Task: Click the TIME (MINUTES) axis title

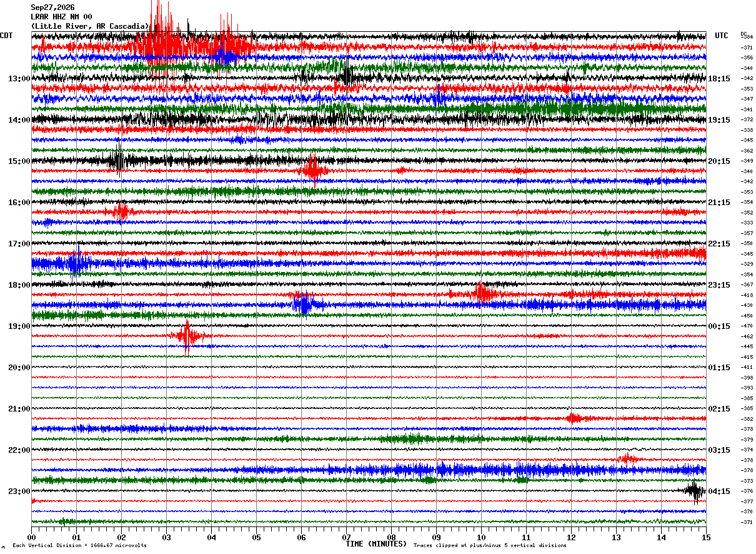Action: click(x=376, y=544)
